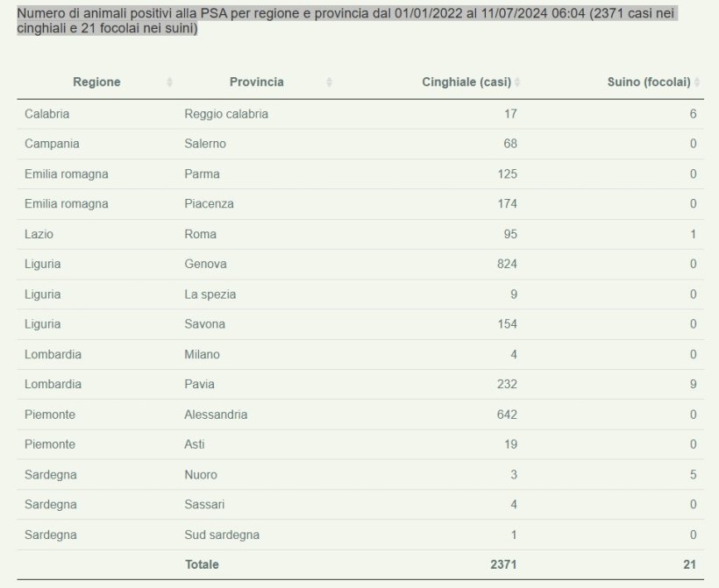
Task: Click the Totale row label
Action: pos(202,565)
